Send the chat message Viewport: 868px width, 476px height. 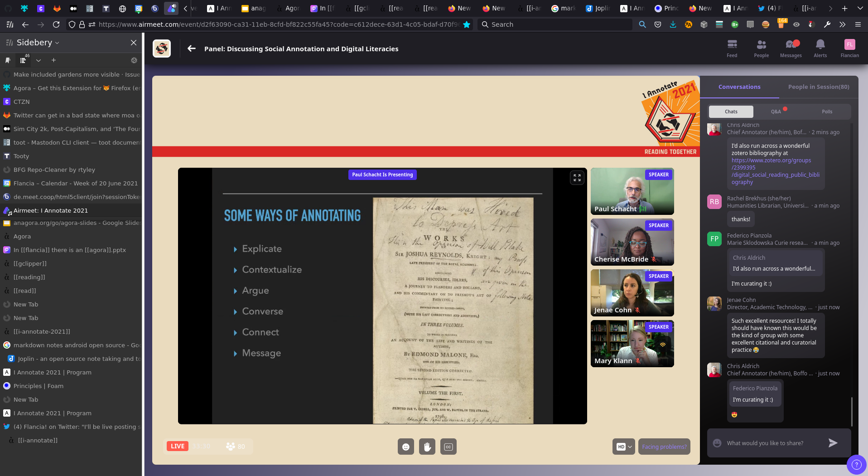[833, 443]
